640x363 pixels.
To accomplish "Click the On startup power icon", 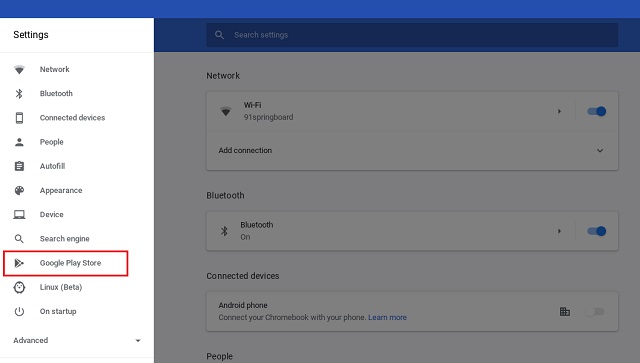I will (x=19, y=312).
